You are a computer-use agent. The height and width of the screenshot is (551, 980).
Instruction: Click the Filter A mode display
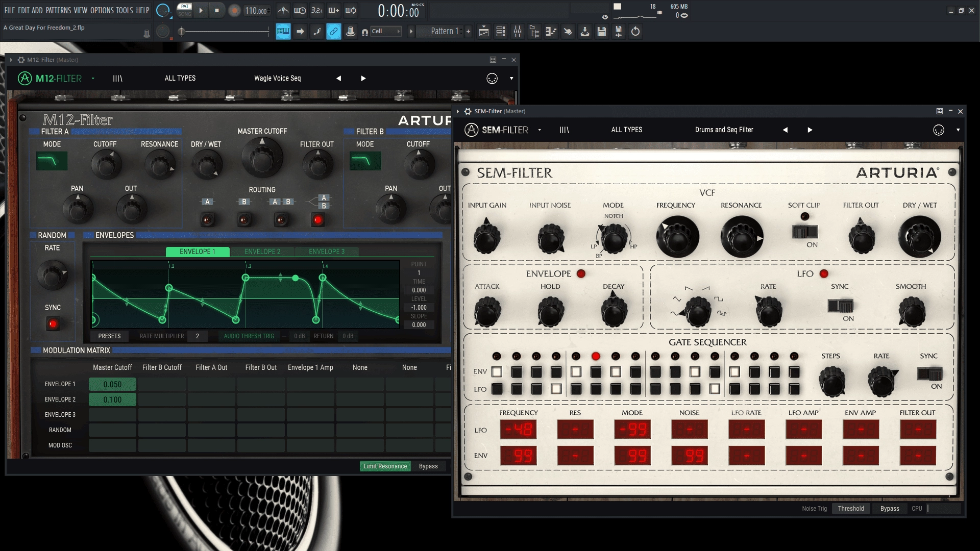[x=52, y=161]
